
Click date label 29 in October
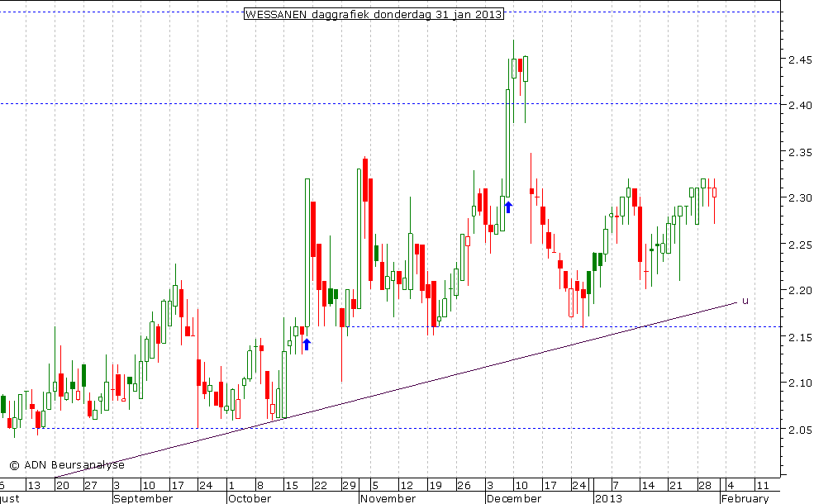tap(349, 486)
